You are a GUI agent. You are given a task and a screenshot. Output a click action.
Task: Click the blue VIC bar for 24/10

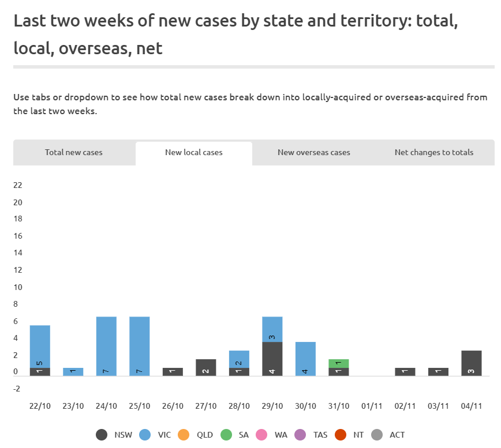(106, 346)
